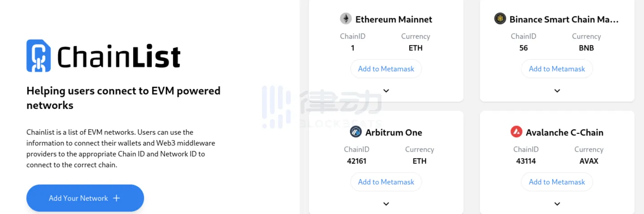The height and width of the screenshot is (214, 644).
Task: Click the Ethereum Mainnet diamond icon
Action: [x=346, y=19]
